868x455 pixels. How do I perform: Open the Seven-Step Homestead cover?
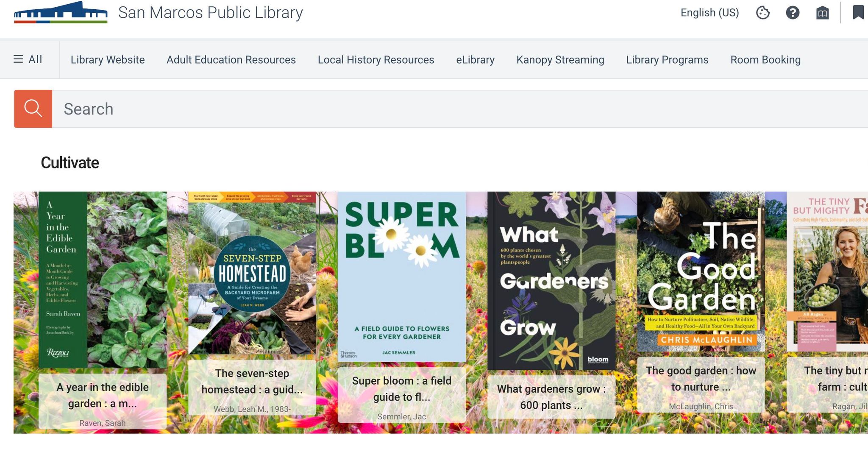252,273
